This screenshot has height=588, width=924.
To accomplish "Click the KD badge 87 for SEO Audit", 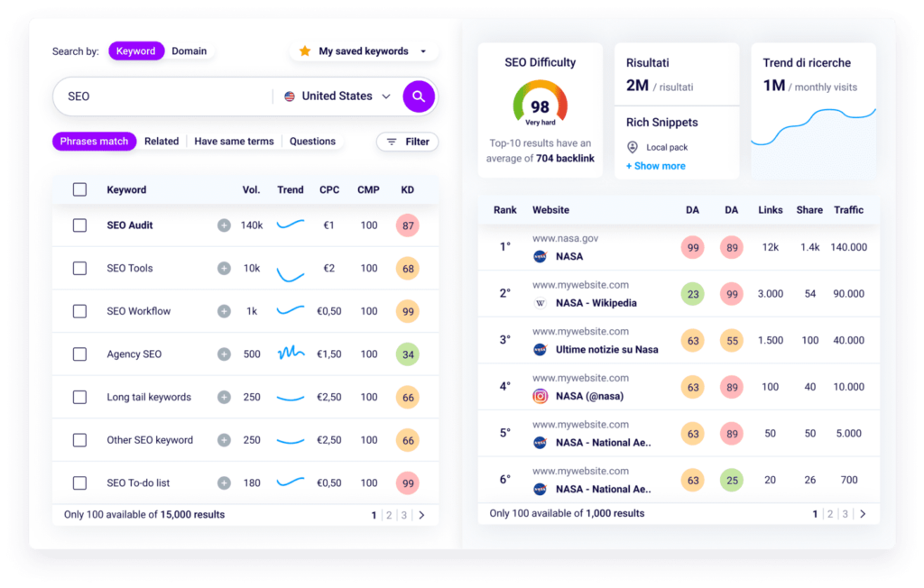I will coord(408,225).
